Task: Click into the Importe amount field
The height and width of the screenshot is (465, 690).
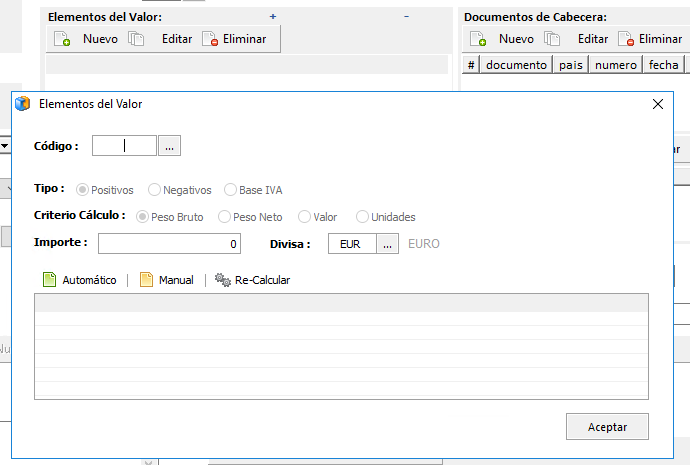Action: pos(169,244)
